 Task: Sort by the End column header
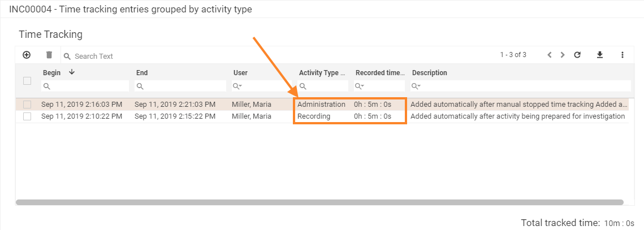click(142, 73)
